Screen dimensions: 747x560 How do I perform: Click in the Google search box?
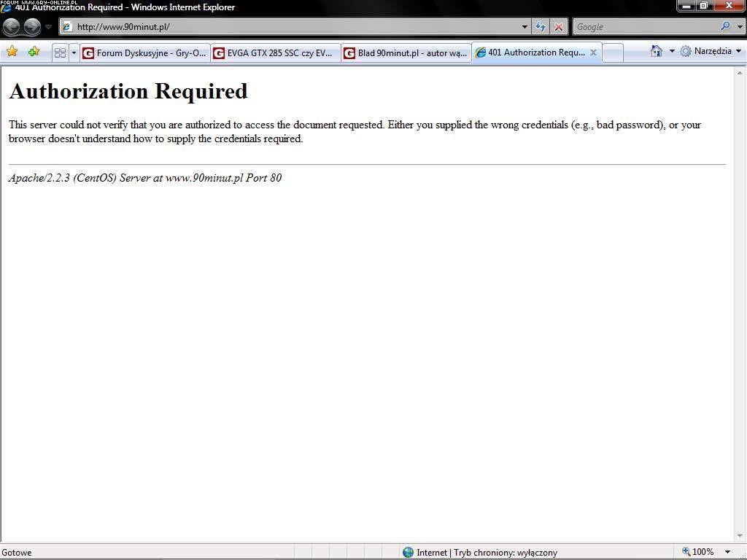click(x=646, y=27)
